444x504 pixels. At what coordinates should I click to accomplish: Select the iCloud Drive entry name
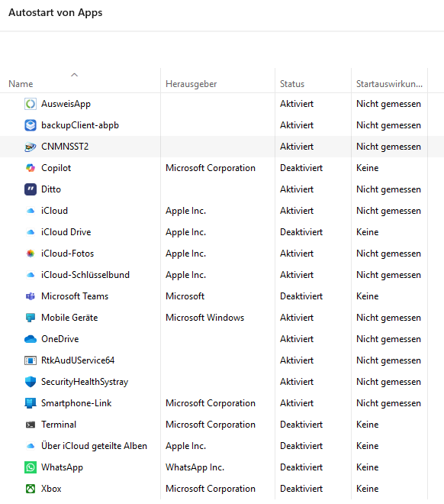tap(66, 232)
